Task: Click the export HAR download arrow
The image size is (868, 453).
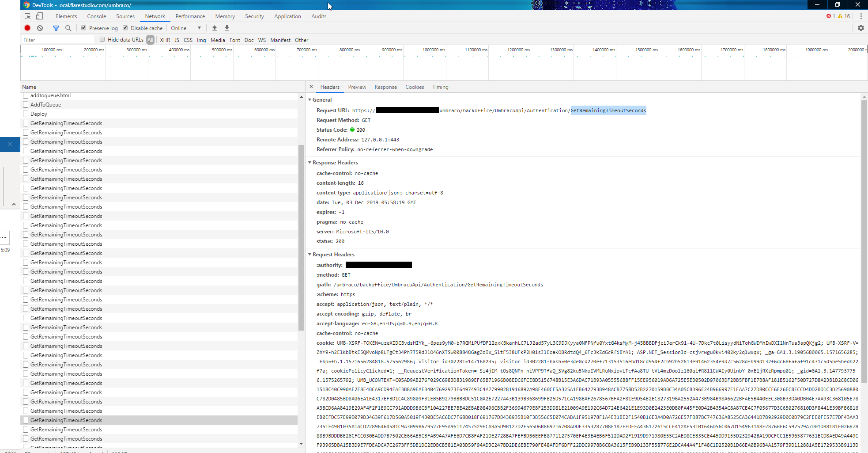Action: click(227, 28)
